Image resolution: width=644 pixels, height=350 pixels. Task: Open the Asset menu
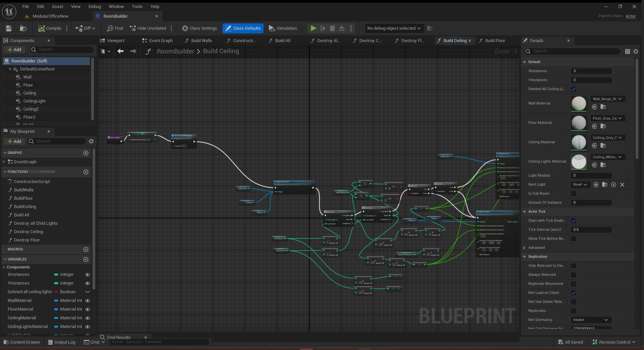pos(57,6)
